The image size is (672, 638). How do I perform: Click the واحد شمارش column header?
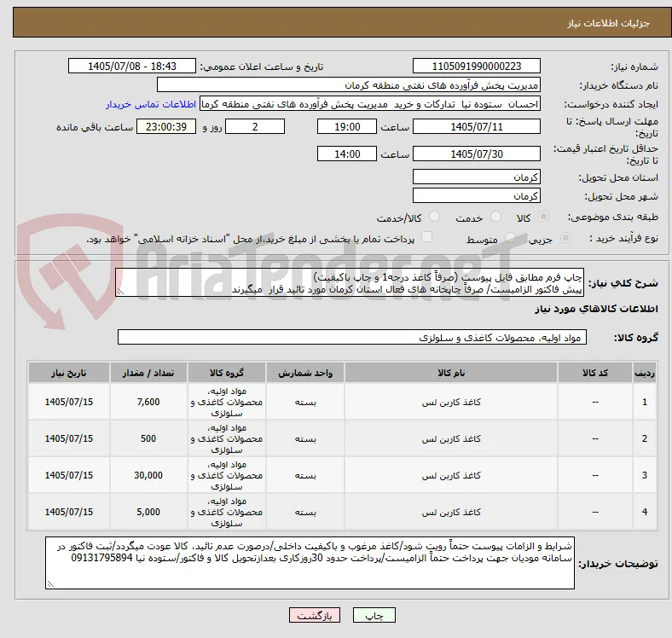click(x=305, y=373)
